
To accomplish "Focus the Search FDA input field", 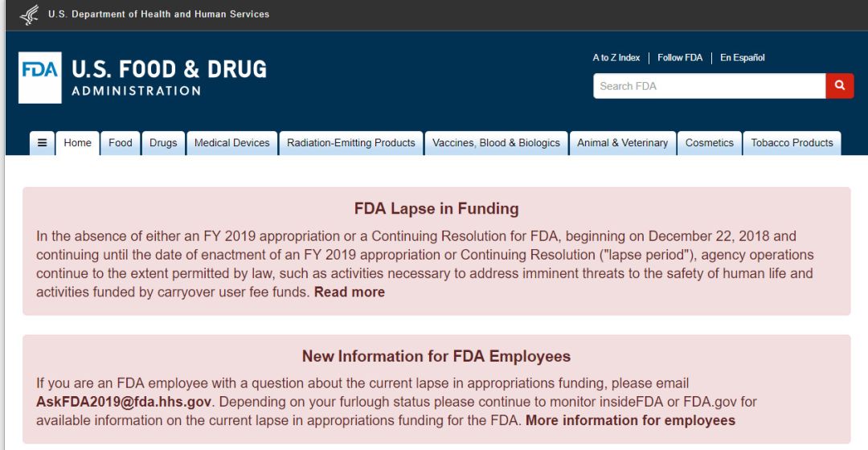I will [x=709, y=86].
